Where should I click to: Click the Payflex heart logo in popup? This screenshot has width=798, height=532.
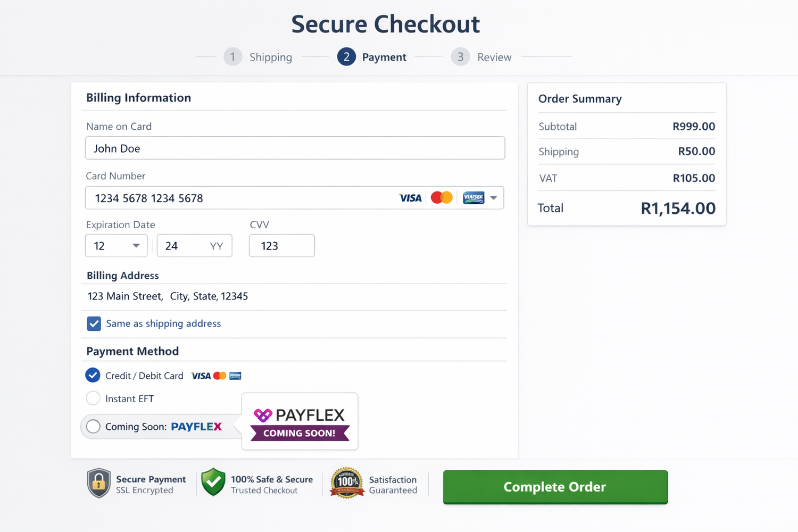point(263,415)
